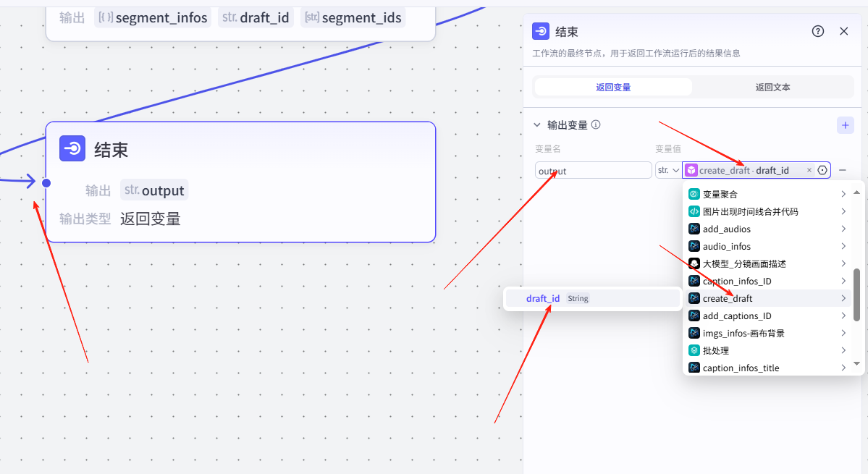
Task: Click the help question mark icon
Action: (x=818, y=31)
